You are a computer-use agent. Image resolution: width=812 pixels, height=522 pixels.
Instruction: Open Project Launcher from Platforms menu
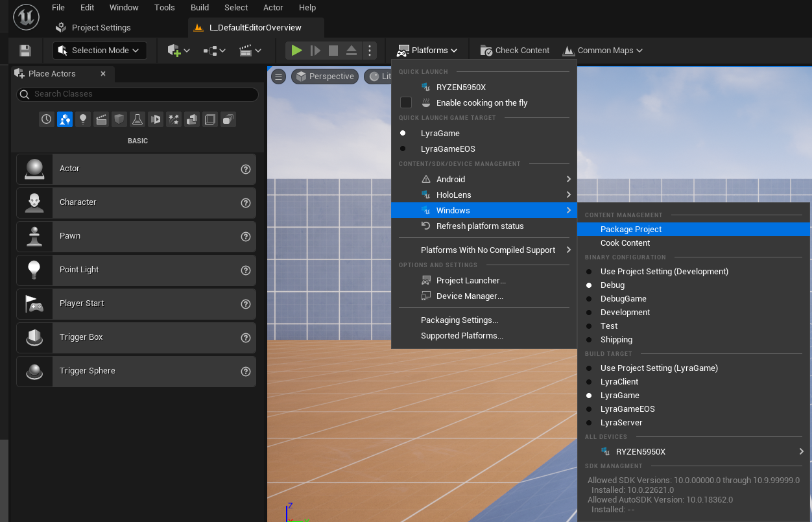484,280
